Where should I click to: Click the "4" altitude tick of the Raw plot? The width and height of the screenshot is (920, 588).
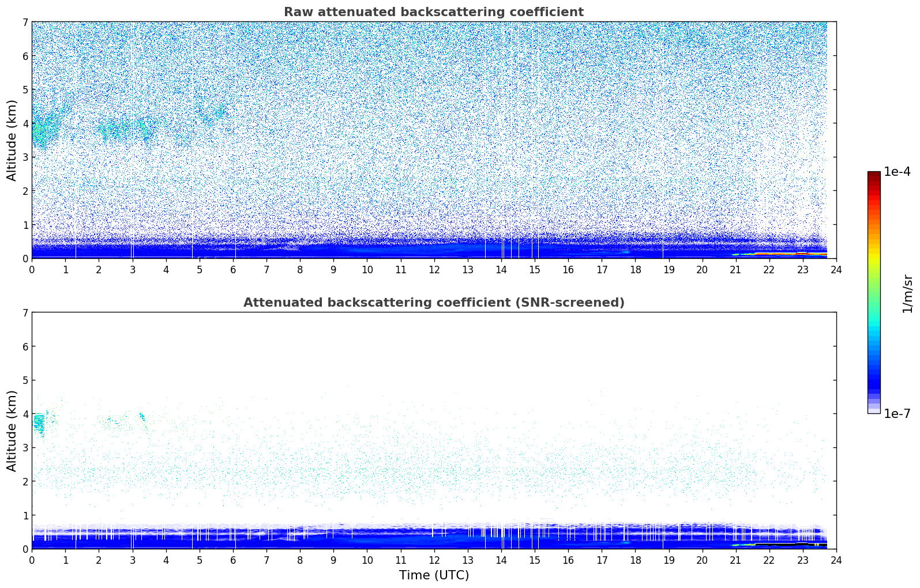point(25,123)
